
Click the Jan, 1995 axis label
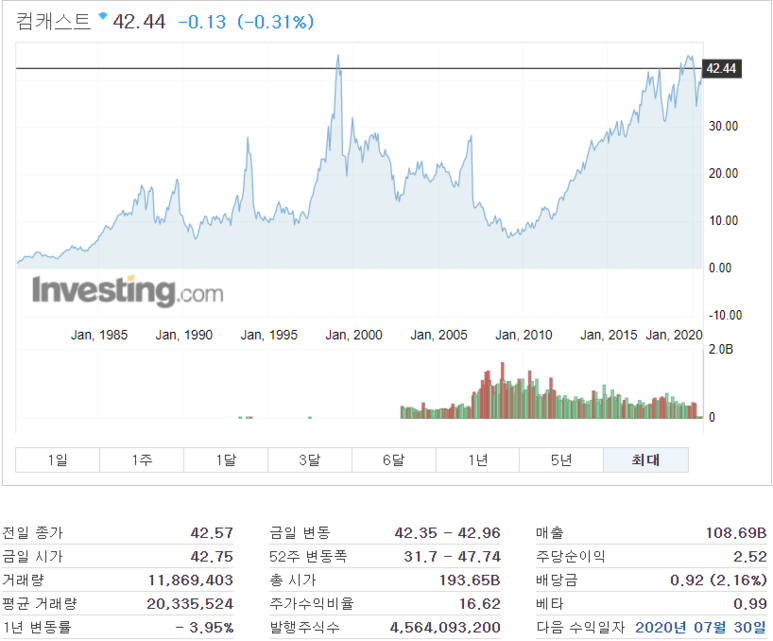point(269,335)
